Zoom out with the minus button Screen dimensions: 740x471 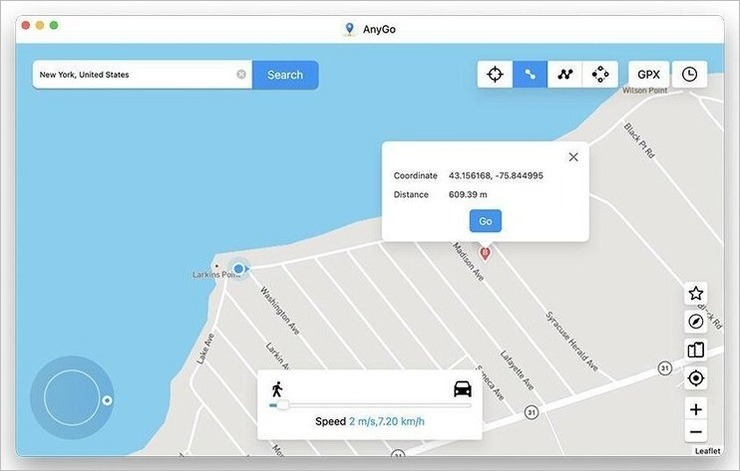pos(696,432)
